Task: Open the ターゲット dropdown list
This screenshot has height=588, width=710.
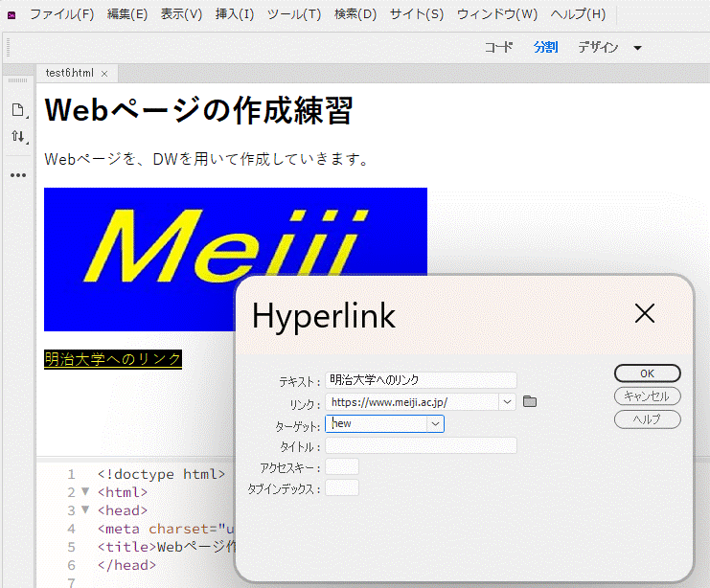Action: point(435,423)
